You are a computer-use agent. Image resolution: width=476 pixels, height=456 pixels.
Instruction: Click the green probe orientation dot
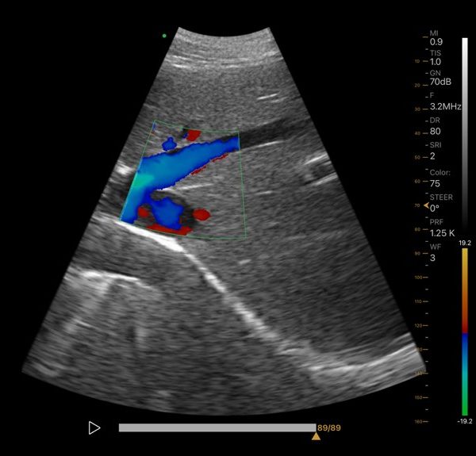(x=164, y=36)
